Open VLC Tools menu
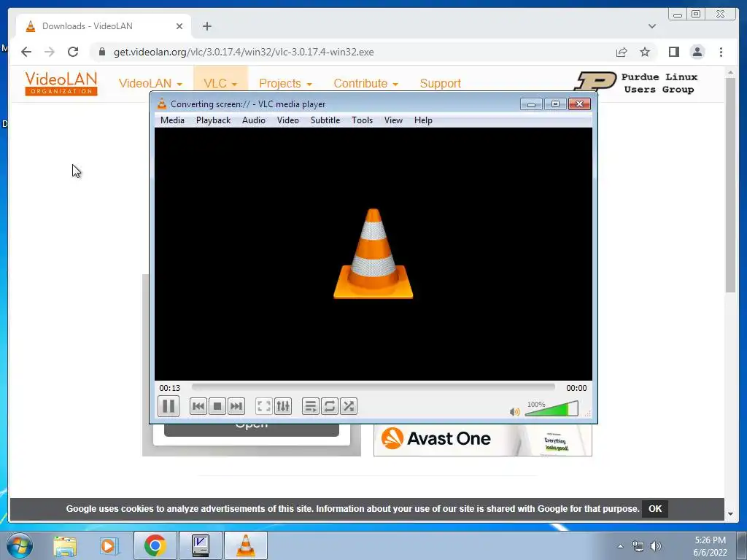This screenshot has width=747, height=560. coord(362,120)
